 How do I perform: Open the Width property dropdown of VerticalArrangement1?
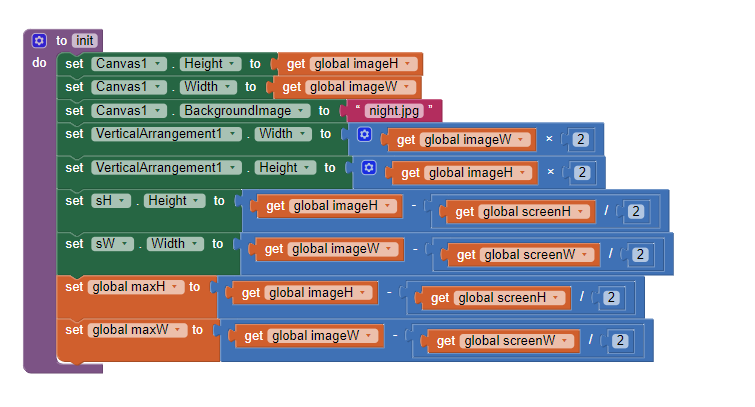tap(283, 134)
